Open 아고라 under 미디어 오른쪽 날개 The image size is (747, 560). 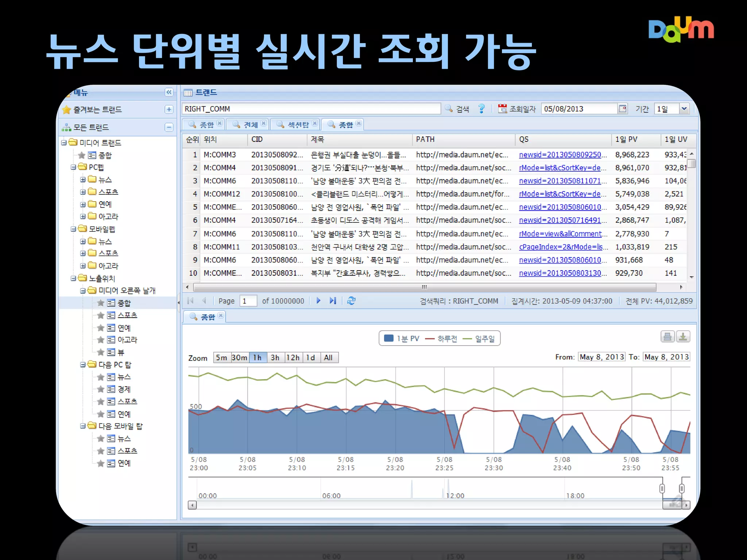click(127, 340)
